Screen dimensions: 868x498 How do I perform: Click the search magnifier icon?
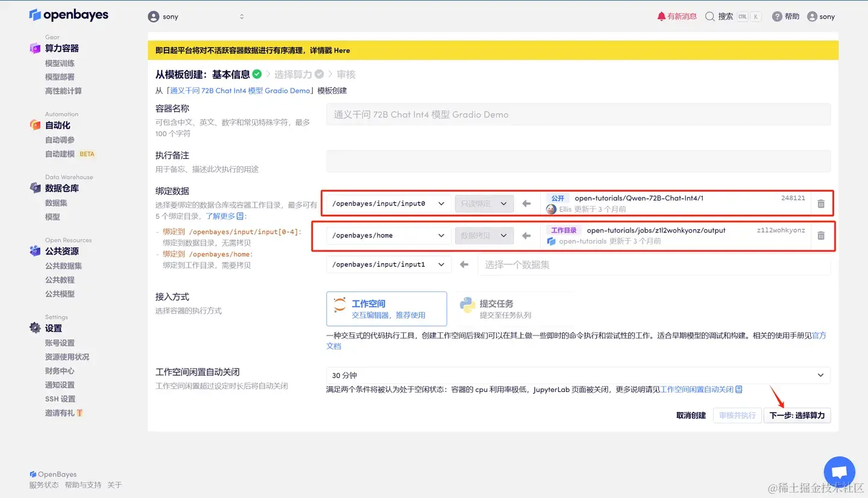[710, 16]
